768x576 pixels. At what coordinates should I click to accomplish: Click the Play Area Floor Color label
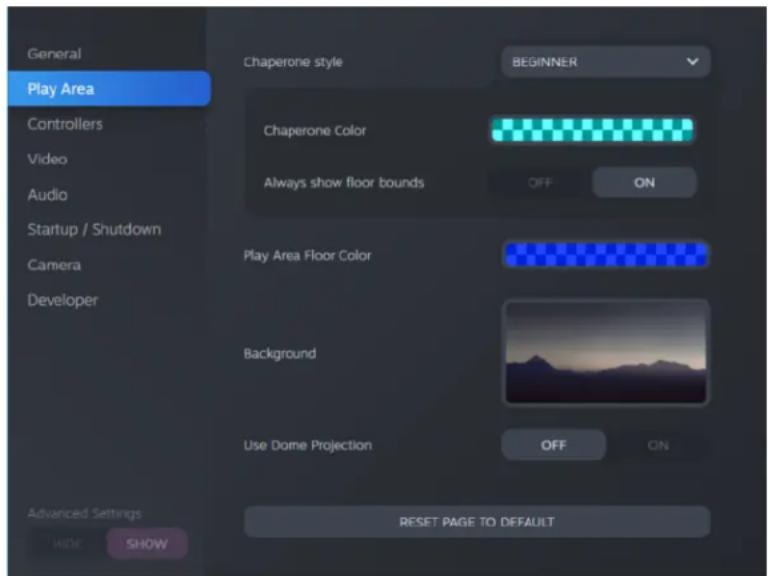[x=308, y=256]
